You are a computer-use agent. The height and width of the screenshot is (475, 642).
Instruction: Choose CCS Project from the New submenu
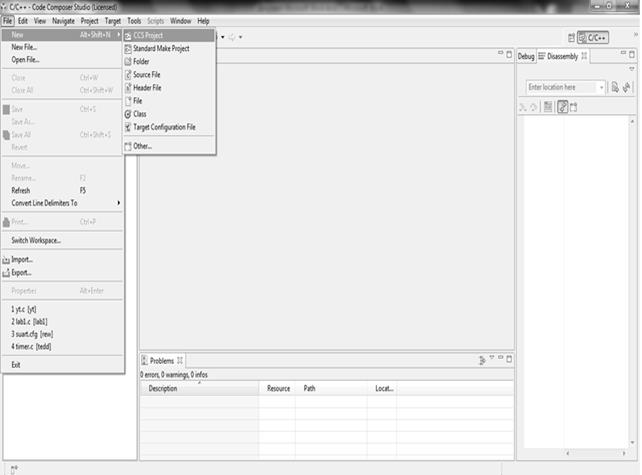pos(169,36)
